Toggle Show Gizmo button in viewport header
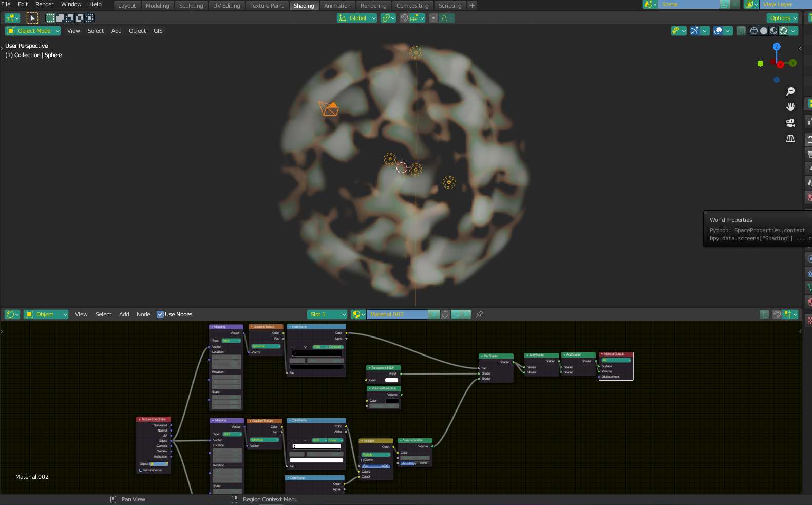Viewport: 812px width, 505px height. coord(694,31)
